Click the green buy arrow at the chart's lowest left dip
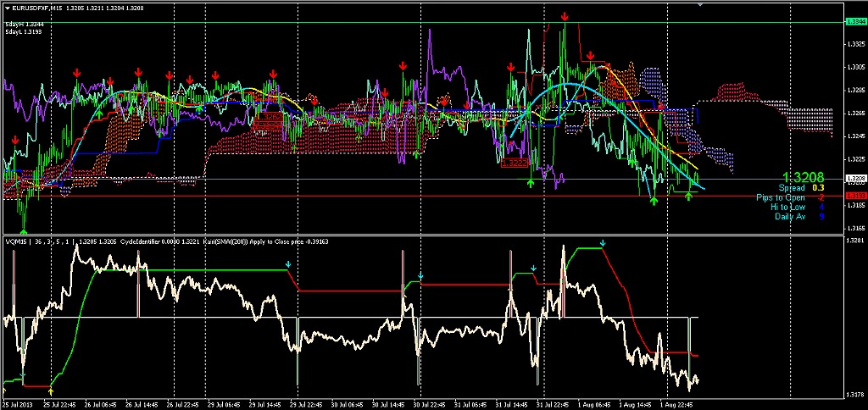 pyautogui.click(x=24, y=228)
